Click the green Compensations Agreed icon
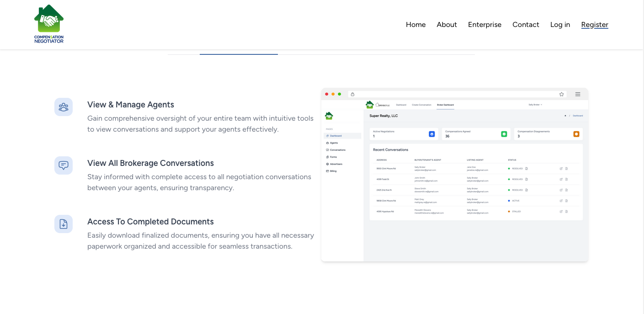 504,134
